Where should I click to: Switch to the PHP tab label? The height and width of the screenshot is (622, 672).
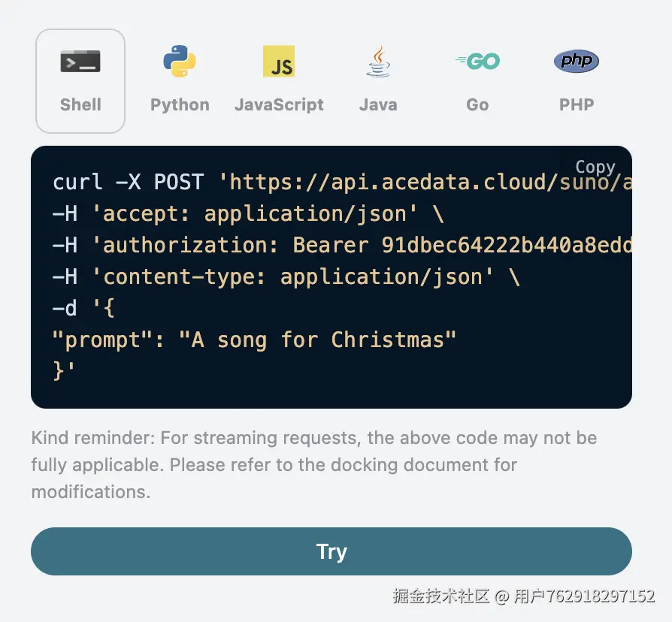point(577,104)
